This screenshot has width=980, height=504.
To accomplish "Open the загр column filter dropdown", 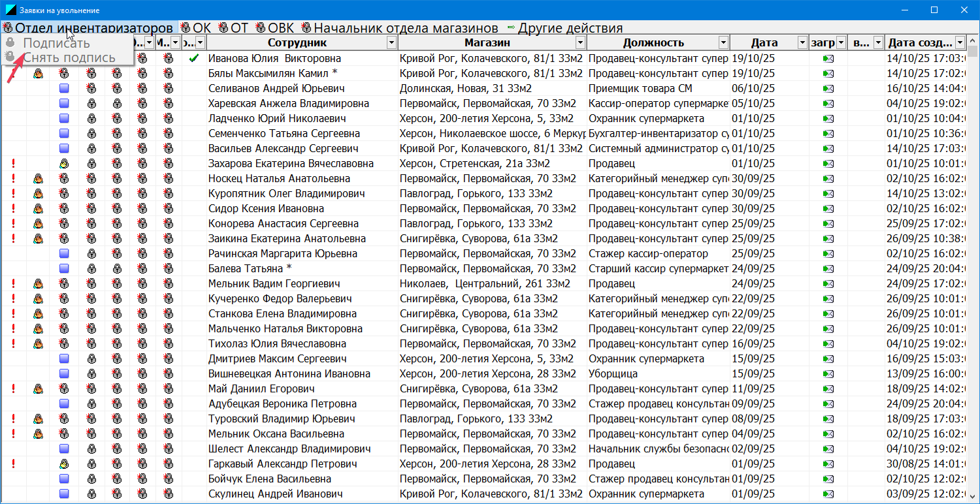I will (x=841, y=42).
